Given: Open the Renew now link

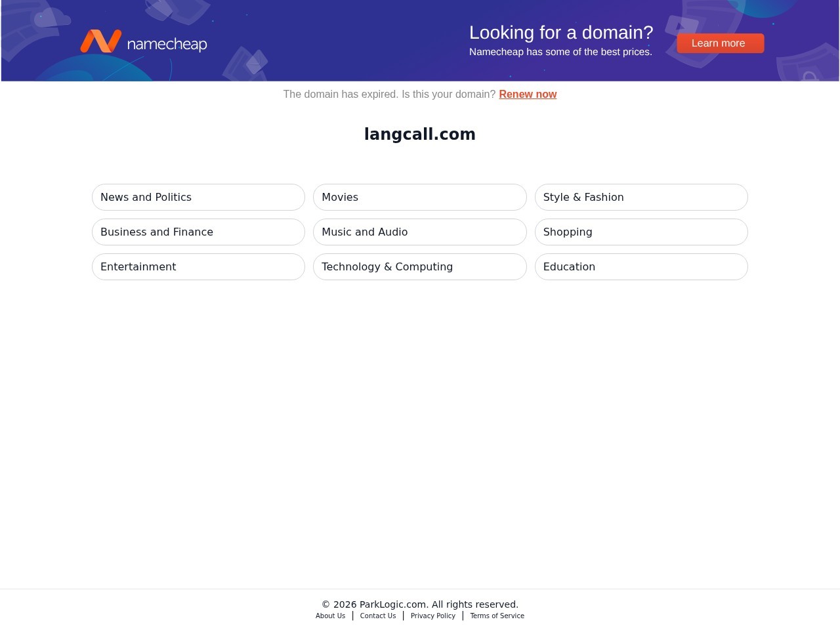Looking at the screenshot, I should [528, 94].
